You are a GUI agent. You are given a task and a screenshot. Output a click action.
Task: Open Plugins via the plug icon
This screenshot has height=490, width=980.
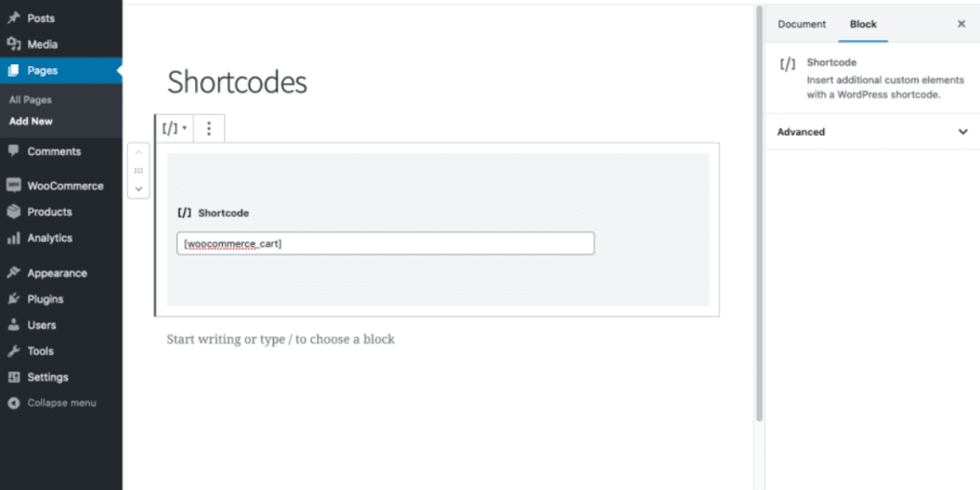coord(13,299)
